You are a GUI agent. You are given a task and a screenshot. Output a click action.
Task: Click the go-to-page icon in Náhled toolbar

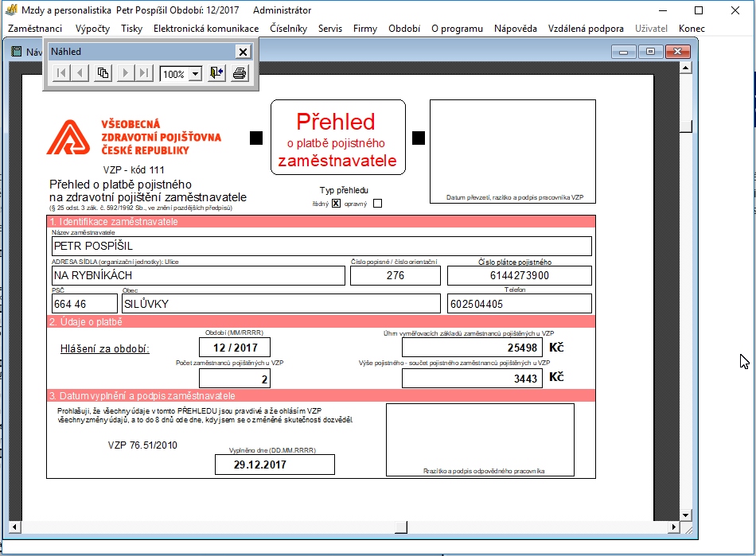[x=103, y=73]
